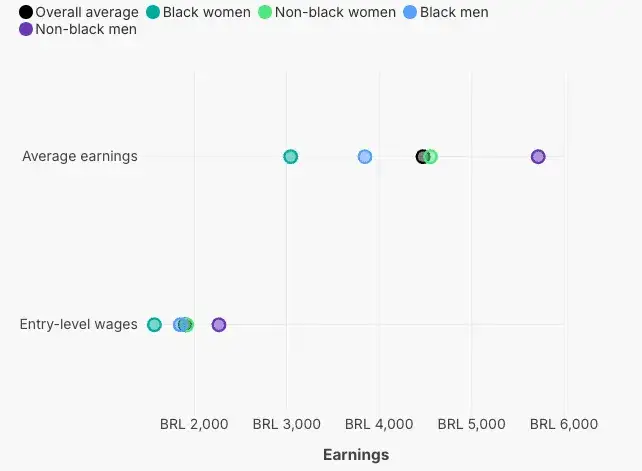
Task: Select Non-black men point in Entry-level wages row
Action: [219, 324]
